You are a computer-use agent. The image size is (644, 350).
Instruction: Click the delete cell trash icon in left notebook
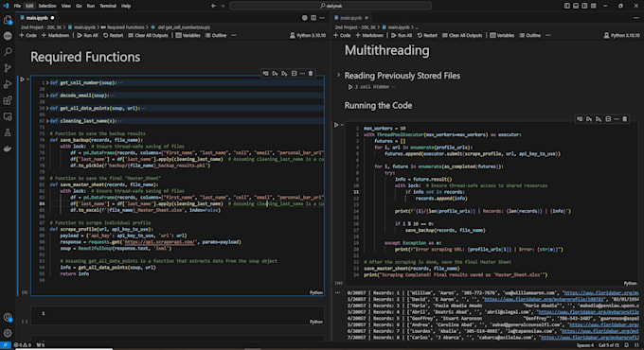311,74
